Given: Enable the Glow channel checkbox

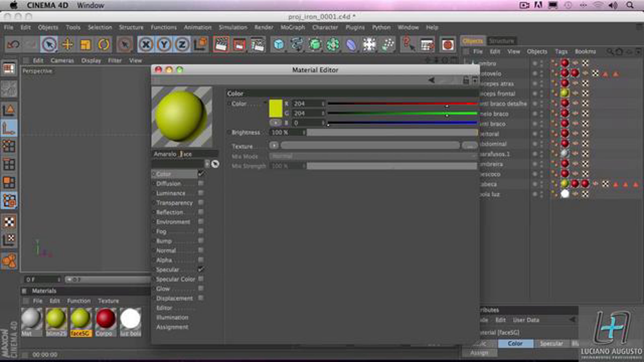Looking at the screenshot, I should 201,289.
